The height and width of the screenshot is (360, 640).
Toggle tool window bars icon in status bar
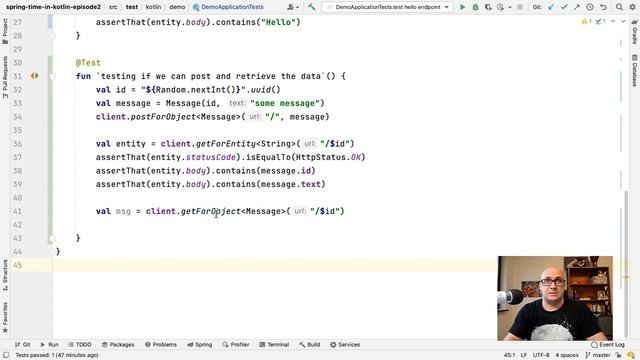coord(6,355)
